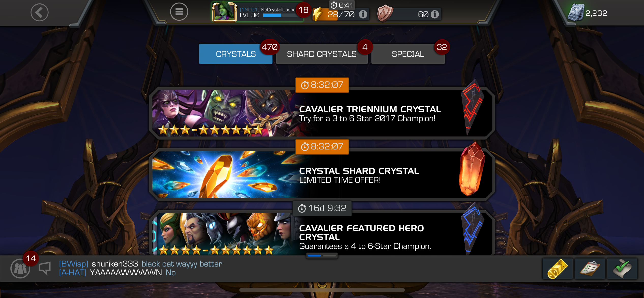Tap the She-Hulk profile avatar
644x298 pixels.
[x=224, y=12]
